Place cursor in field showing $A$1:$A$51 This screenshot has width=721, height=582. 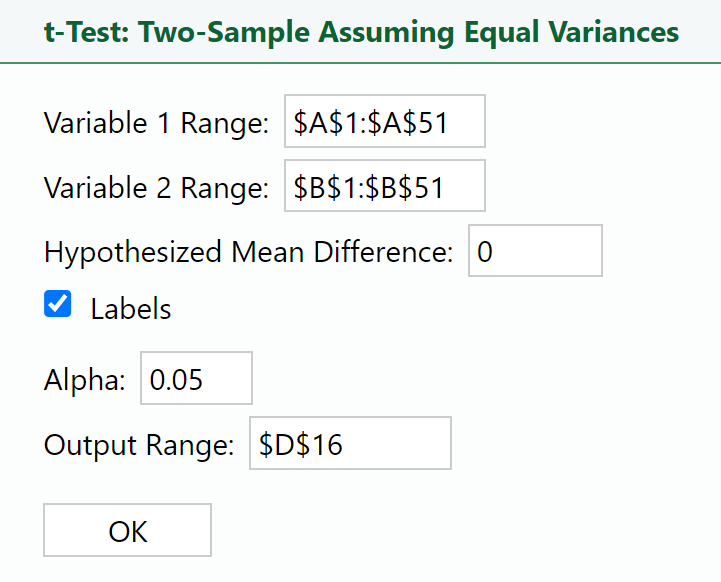point(384,122)
